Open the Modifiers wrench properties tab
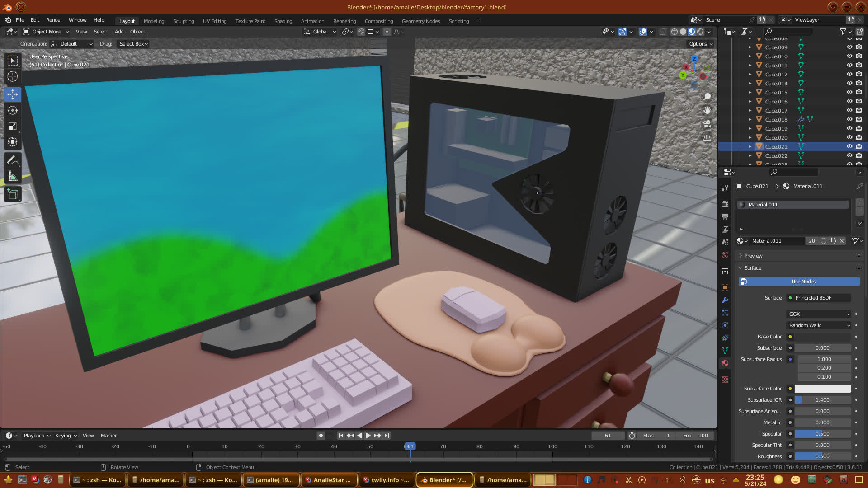Screen dimensions: 868x488 (x=725, y=300)
